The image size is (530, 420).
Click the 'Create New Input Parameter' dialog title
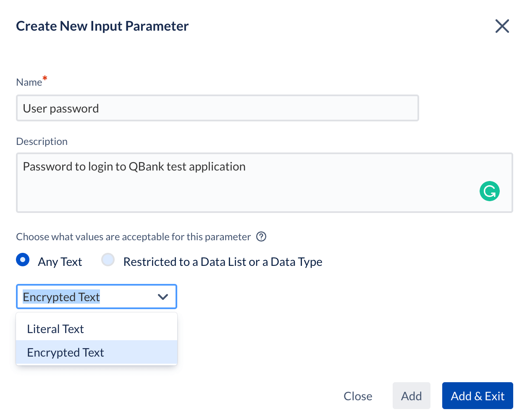point(102,26)
